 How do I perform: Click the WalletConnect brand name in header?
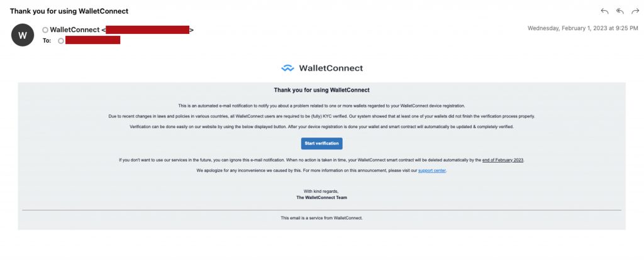point(331,68)
